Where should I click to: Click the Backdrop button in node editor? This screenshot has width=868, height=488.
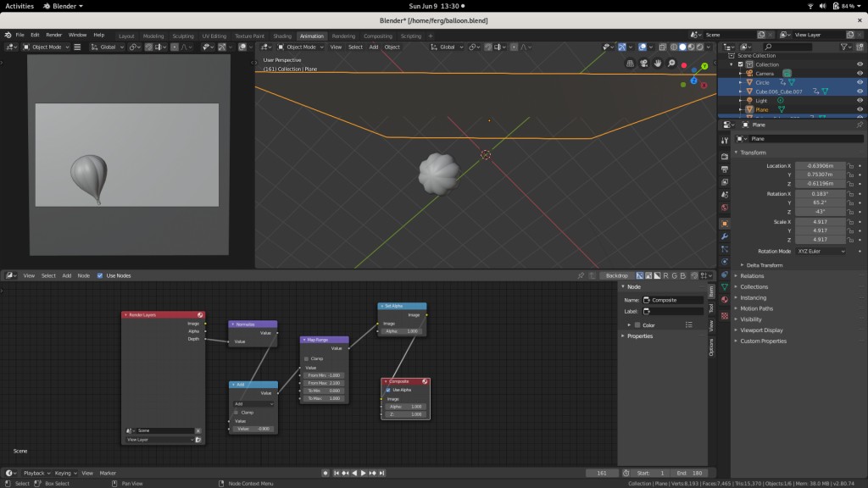point(617,275)
